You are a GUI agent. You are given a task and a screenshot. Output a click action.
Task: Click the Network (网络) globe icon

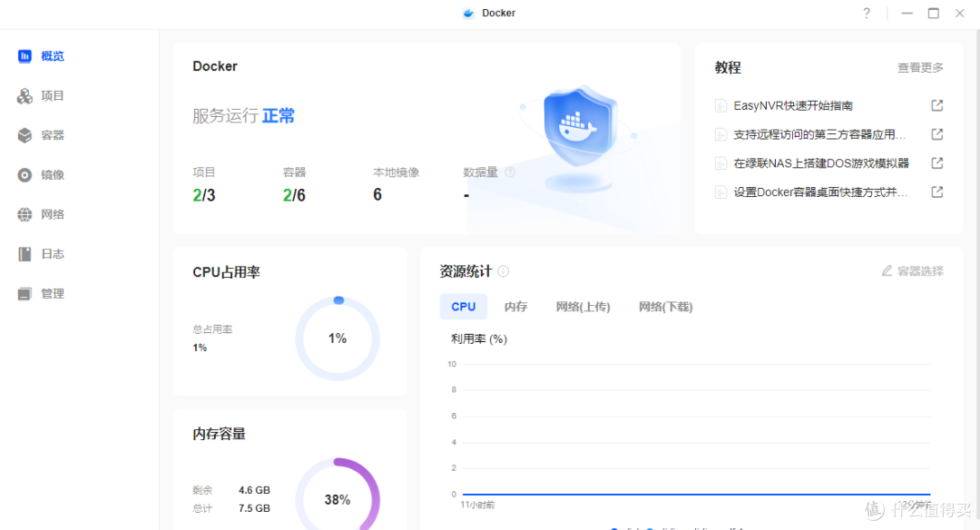pos(24,214)
